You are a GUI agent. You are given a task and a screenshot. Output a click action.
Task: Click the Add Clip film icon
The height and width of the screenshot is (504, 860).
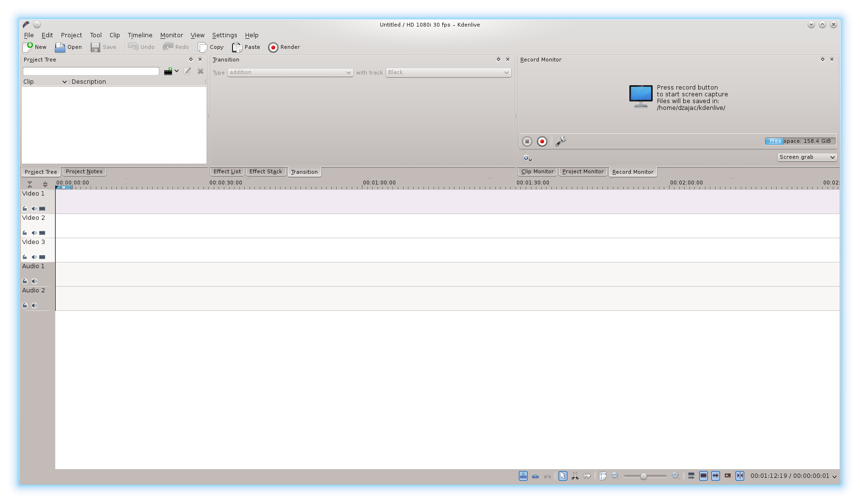168,71
